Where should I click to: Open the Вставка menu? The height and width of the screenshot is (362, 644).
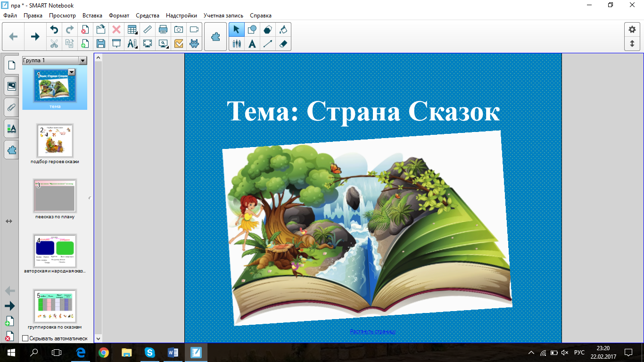coord(92,16)
